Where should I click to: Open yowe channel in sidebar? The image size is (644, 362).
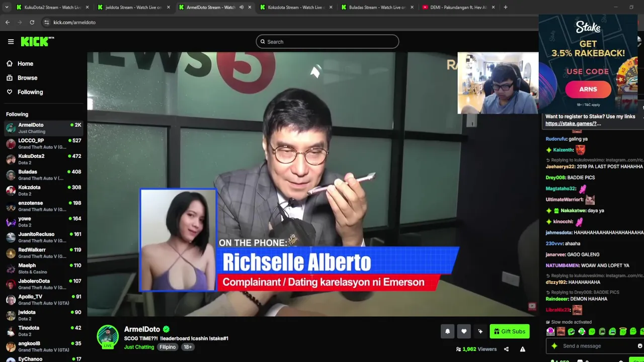[43, 221]
